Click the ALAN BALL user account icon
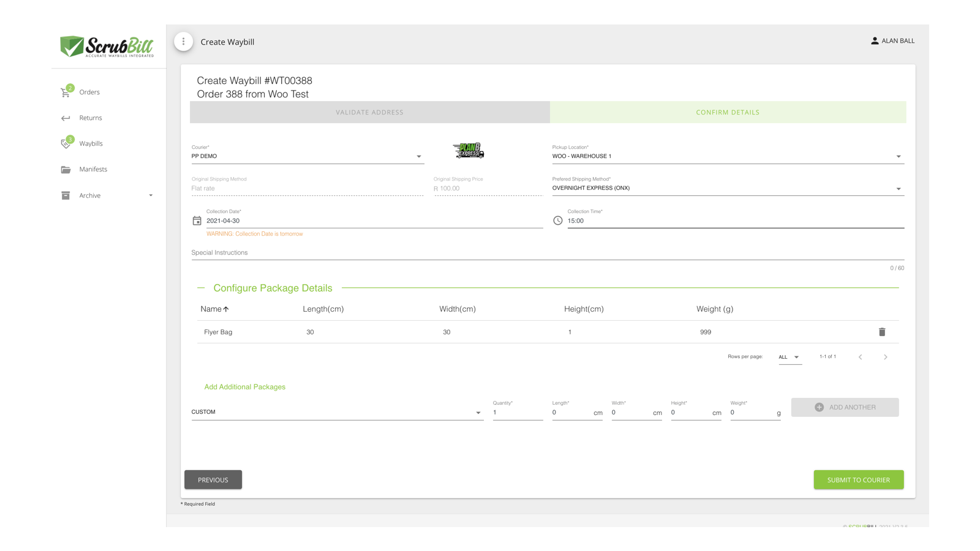 pyautogui.click(x=874, y=40)
